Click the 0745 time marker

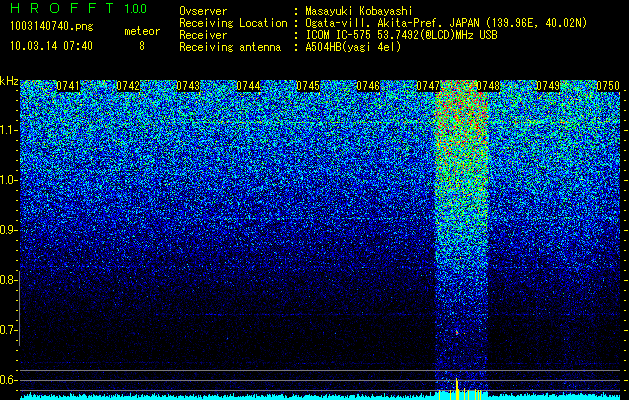308,86
